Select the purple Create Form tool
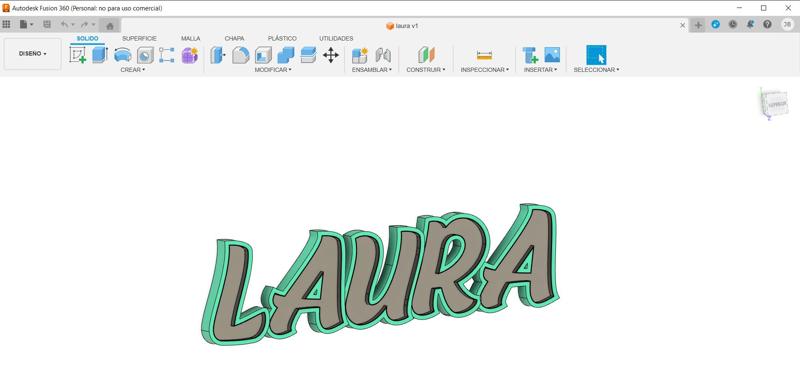Screen dimensions: 800x376 tap(189, 55)
